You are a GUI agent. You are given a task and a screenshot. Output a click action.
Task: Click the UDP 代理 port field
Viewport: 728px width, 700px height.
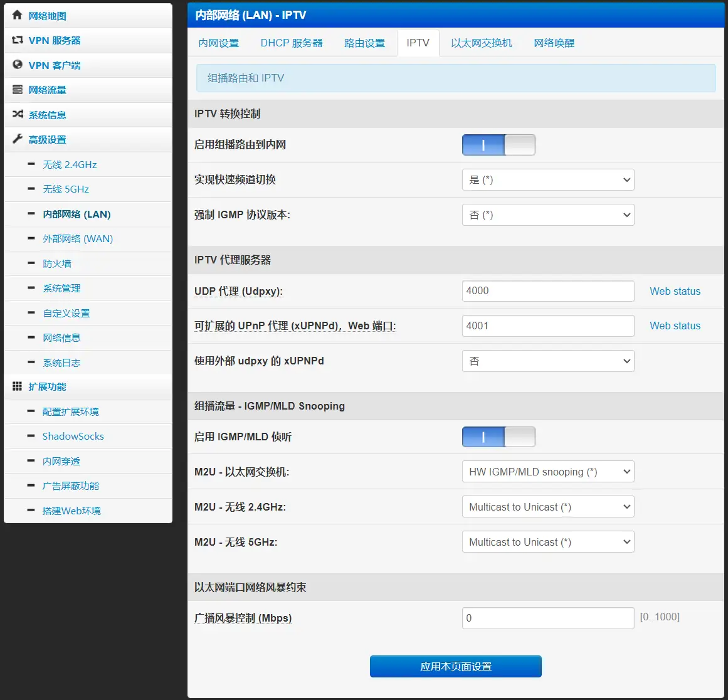548,291
